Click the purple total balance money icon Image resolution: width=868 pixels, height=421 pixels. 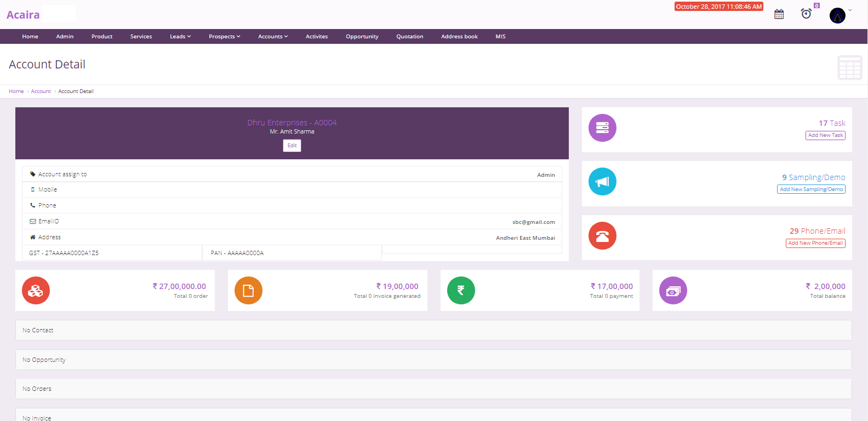673,291
